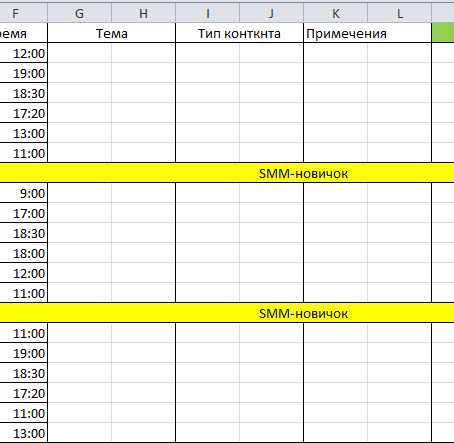Select the green-filled cell beside Примечения
Screen dimensions: 454x443
tap(443, 33)
